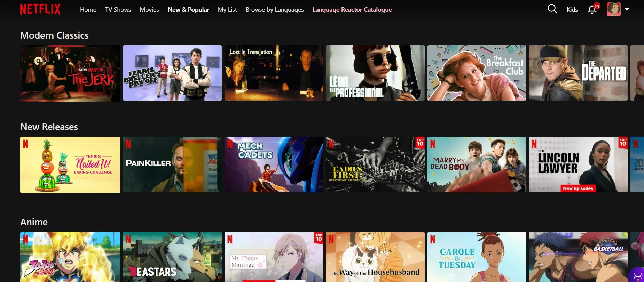Click Top 10 badge on Ladies First
This screenshot has height=282, width=644.
click(x=420, y=142)
